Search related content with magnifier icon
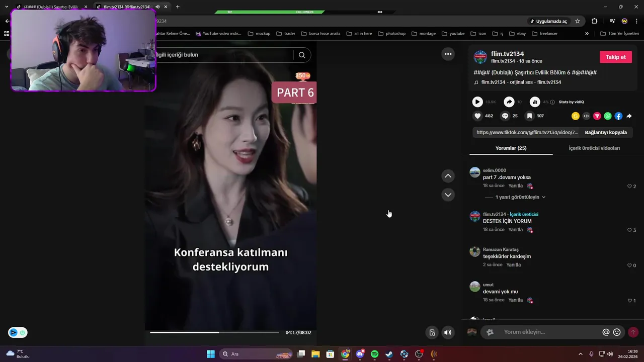644x362 pixels. (302, 55)
